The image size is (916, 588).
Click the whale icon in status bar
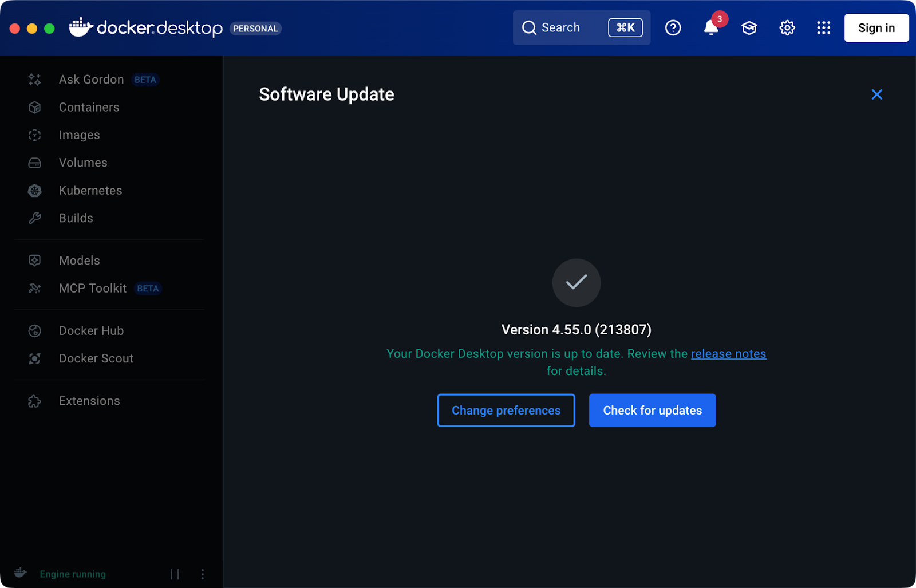pyautogui.click(x=21, y=573)
